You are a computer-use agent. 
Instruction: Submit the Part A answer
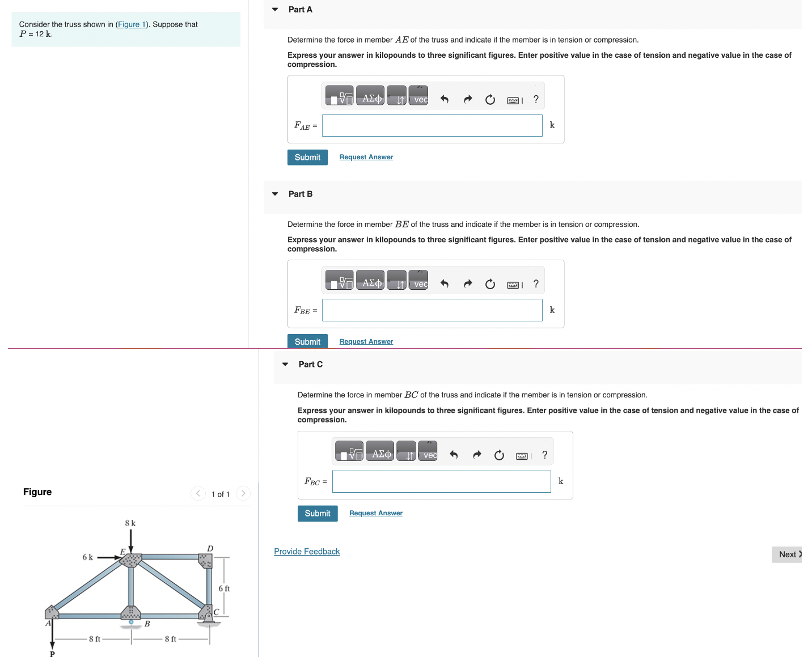(307, 157)
